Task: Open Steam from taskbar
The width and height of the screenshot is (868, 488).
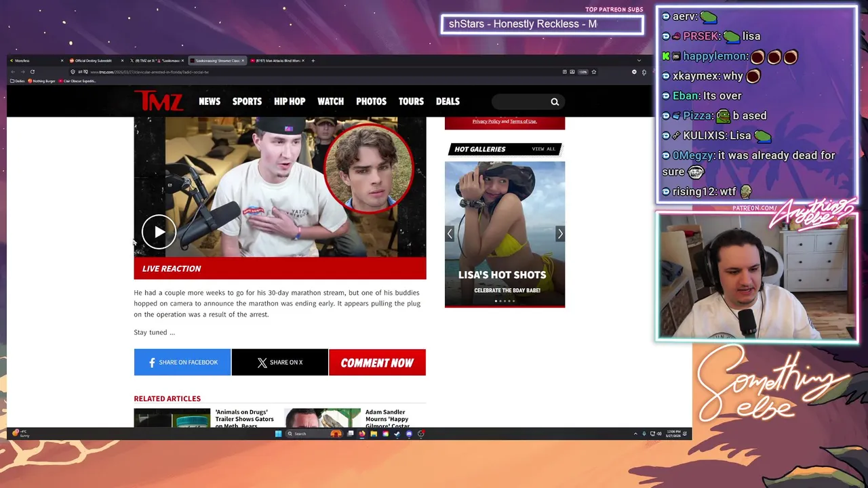Action: coord(397,434)
